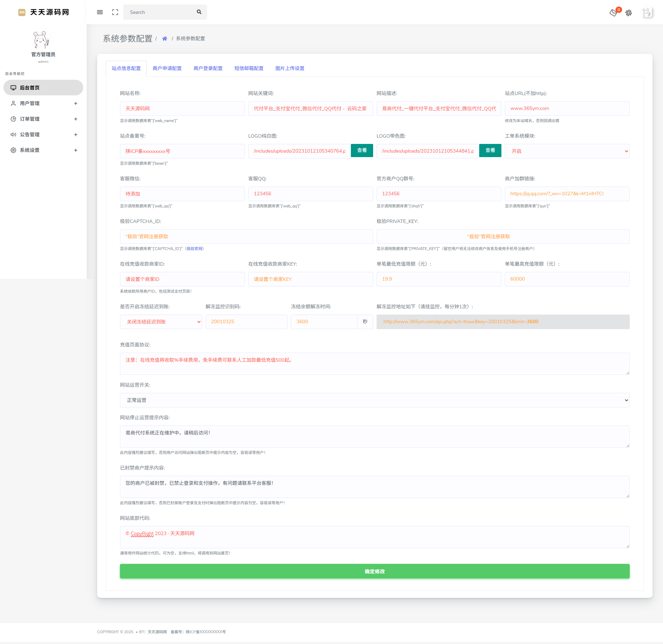Switch to the 商户申请配置 tab
Image resolution: width=663 pixels, height=644 pixels.
pos(167,68)
